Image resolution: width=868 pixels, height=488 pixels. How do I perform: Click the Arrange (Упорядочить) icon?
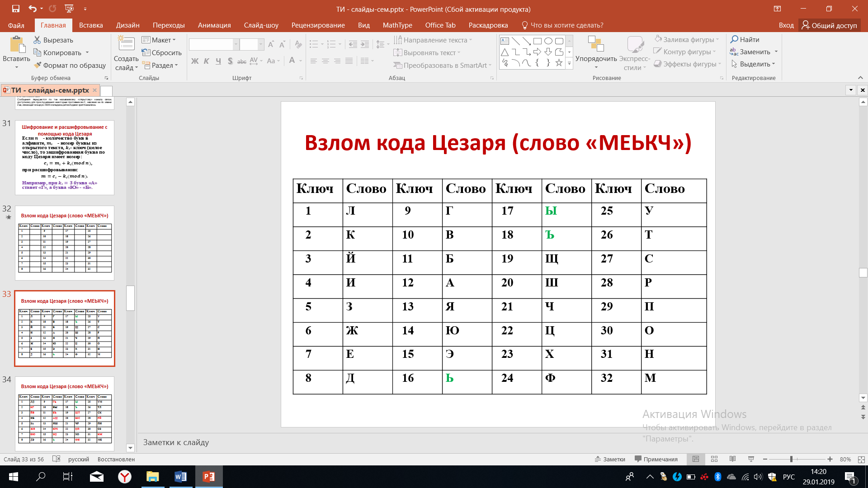596,44
